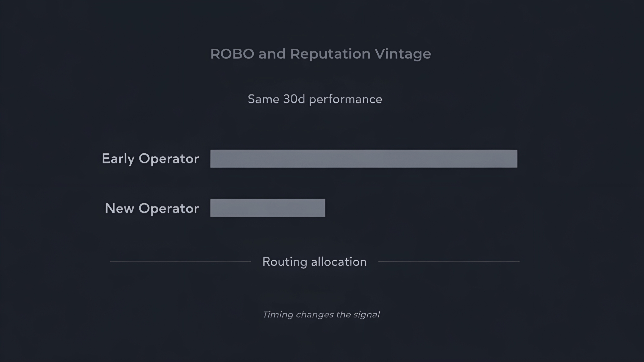Click the New Operator allocation bar
The image size is (644, 362).
point(267,208)
